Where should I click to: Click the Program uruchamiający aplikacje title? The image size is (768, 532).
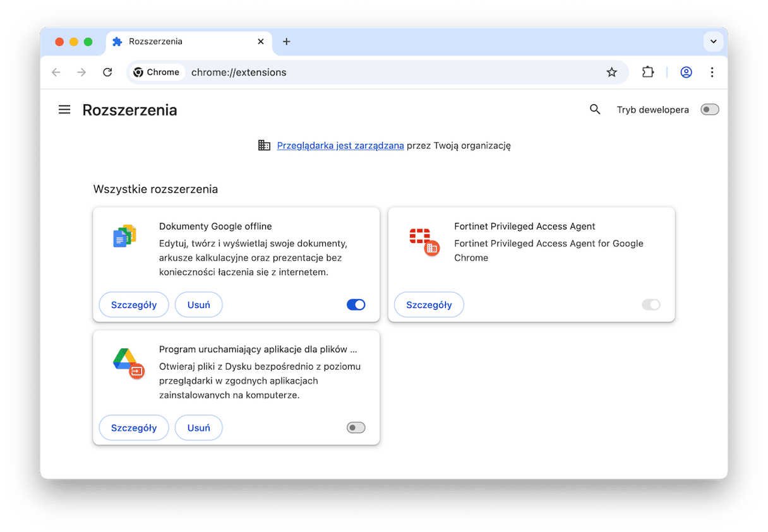[258, 350]
